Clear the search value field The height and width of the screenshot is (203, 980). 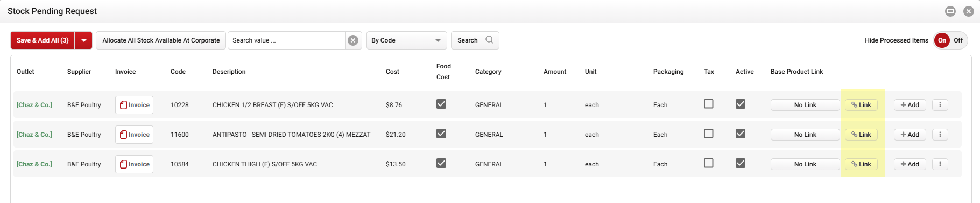[353, 40]
